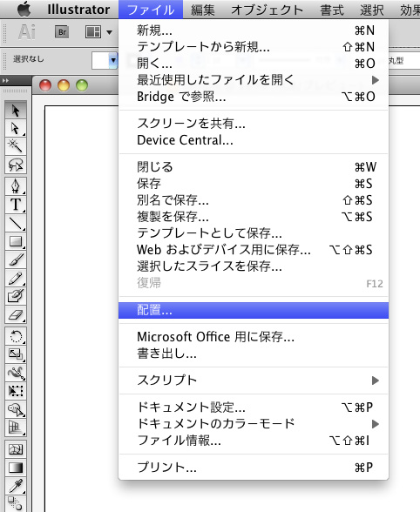The image size is (420, 512).
Task: Choose 別名で保存...
Action: tap(254, 200)
